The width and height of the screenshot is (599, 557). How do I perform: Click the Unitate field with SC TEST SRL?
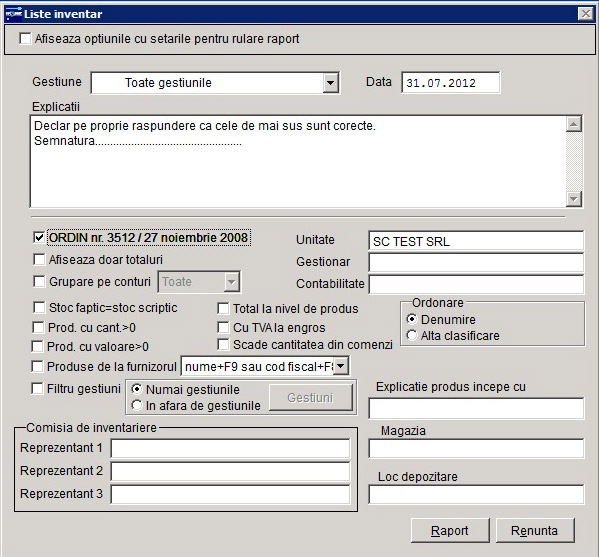[x=476, y=241]
